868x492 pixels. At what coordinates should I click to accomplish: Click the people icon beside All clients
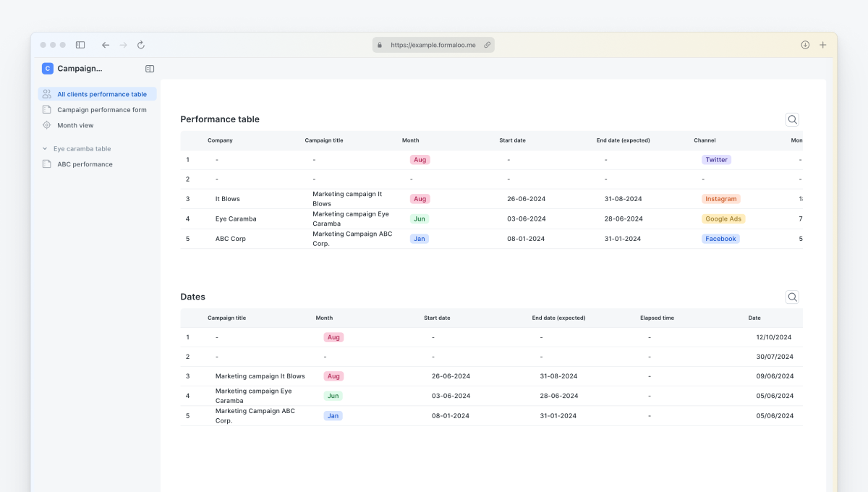tap(46, 94)
